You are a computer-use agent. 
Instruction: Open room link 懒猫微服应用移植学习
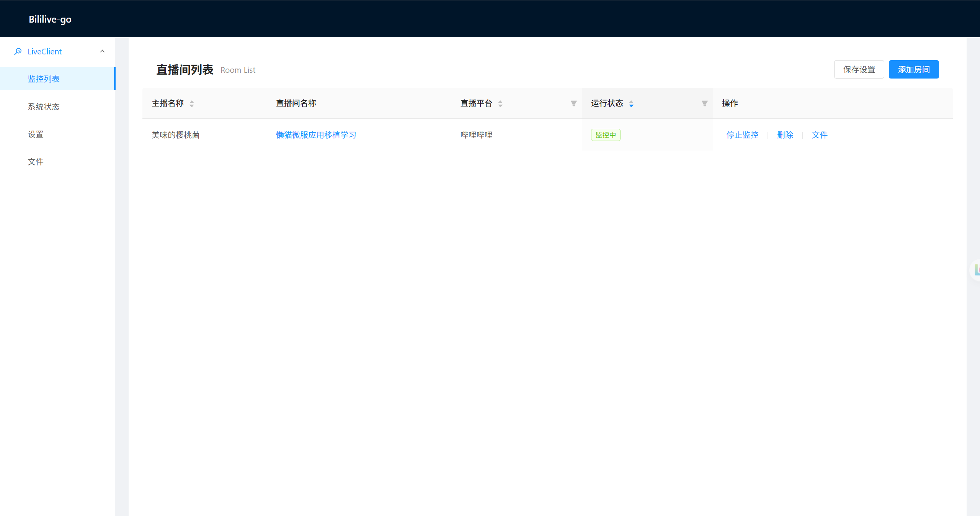[x=316, y=135]
